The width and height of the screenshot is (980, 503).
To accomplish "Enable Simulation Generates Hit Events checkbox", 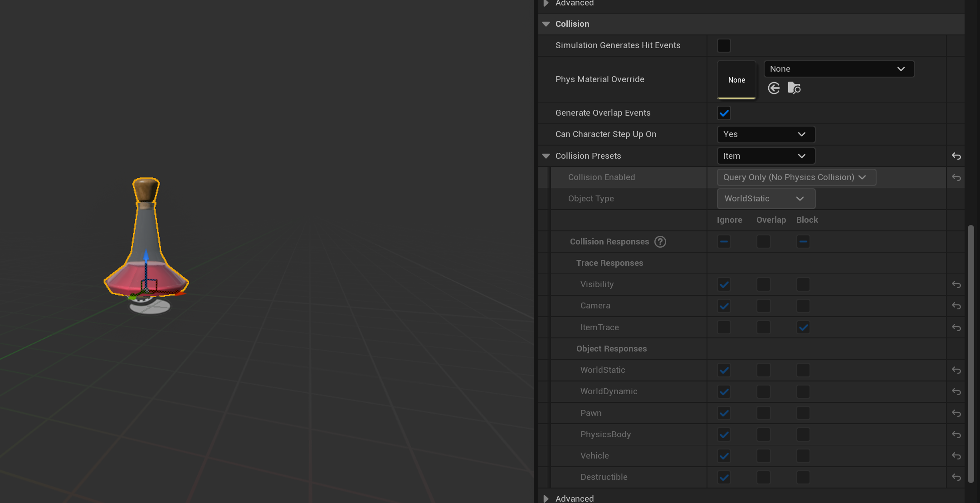I will coord(724,45).
